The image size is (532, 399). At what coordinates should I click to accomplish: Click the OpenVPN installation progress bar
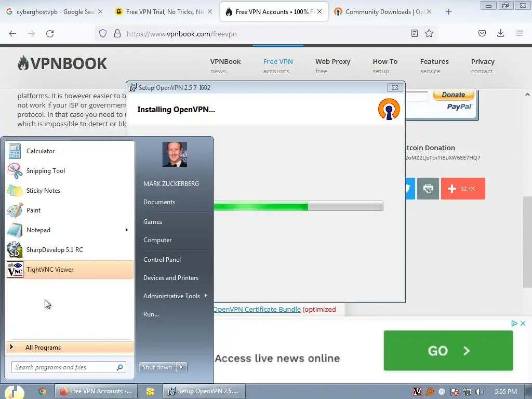point(299,206)
